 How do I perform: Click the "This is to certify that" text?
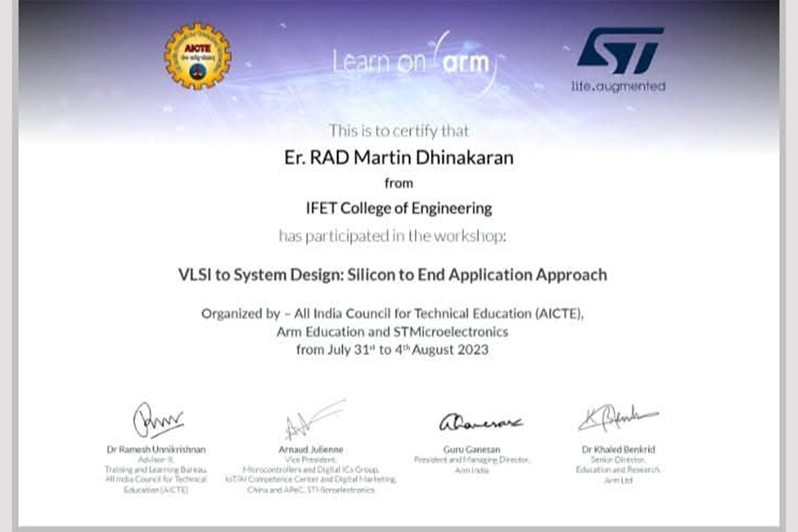tap(399, 130)
